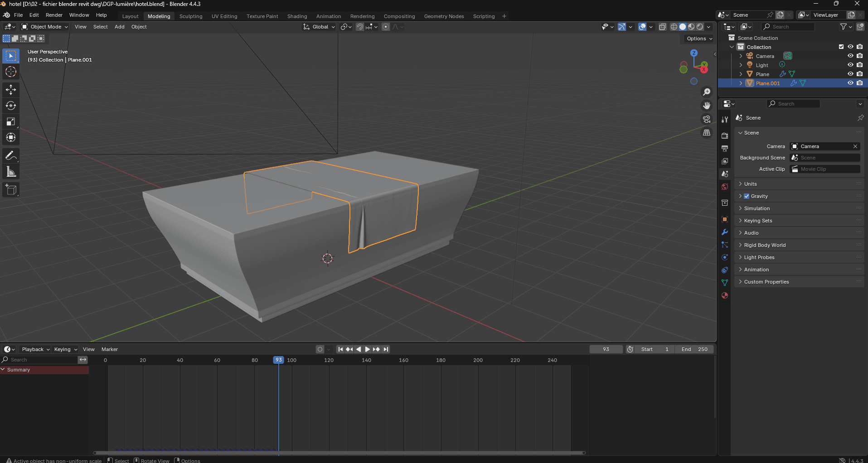Open the Modifiers properties tab
This screenshot has width=868, height=463.
725,232
